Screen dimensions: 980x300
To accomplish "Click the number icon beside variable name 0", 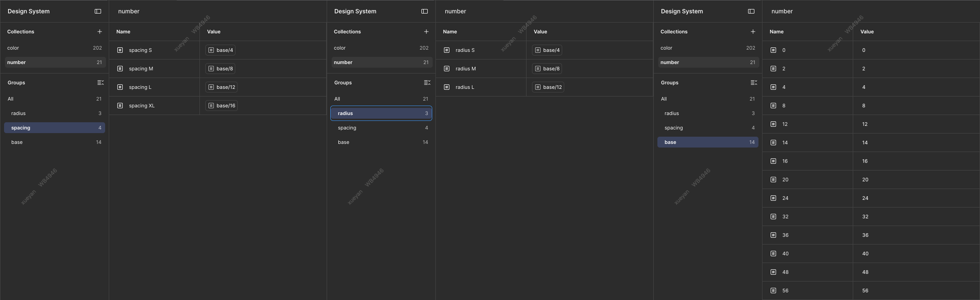I will click(773, 50).
